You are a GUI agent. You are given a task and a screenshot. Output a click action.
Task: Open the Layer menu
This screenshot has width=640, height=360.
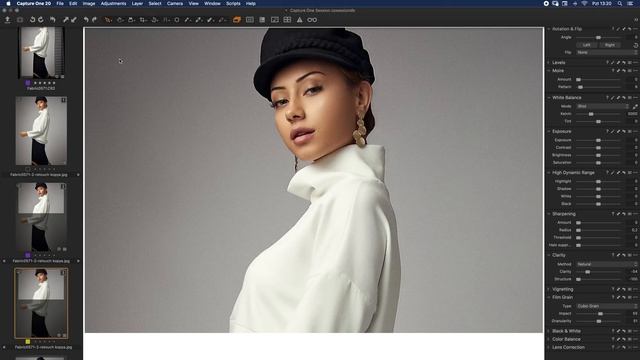[x=137, y=3]
